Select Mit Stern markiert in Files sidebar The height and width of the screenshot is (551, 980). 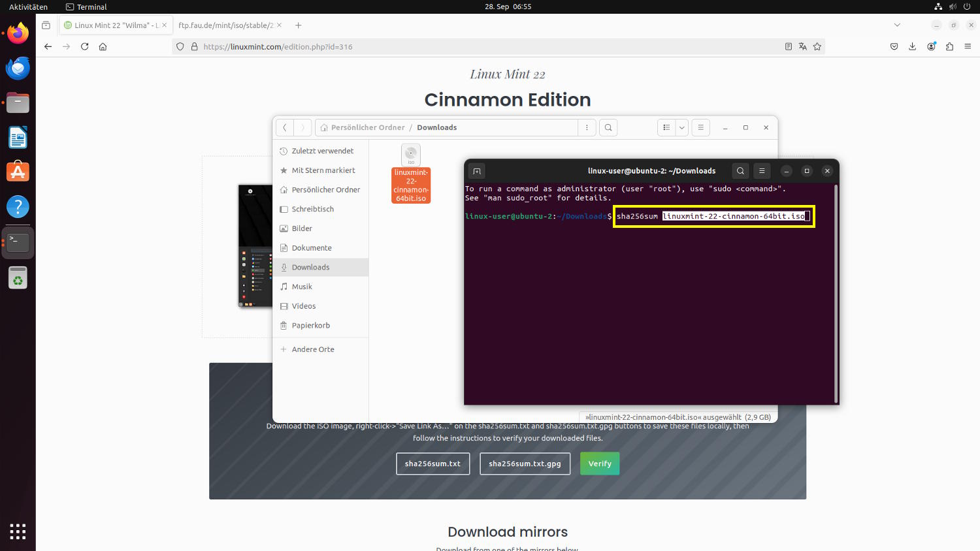point(321,170)
